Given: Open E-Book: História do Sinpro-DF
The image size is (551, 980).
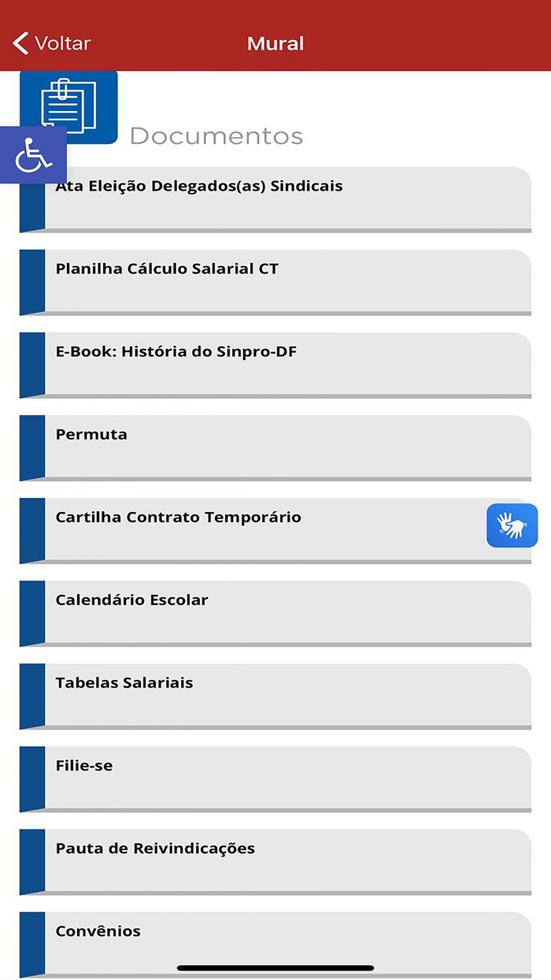Looking at the screenshot, I should point(275,364).
